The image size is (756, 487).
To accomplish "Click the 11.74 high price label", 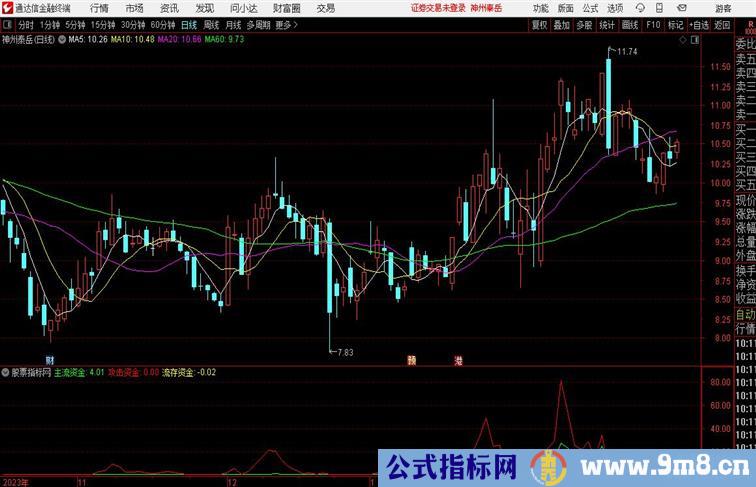I will 628,51.
